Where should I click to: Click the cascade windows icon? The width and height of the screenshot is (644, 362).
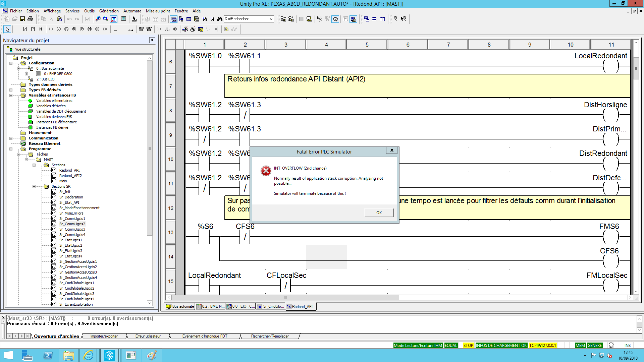pos(367,19)
